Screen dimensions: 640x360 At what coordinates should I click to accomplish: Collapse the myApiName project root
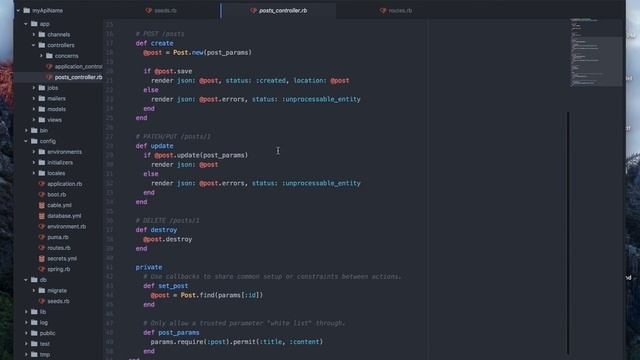point(18,11)
